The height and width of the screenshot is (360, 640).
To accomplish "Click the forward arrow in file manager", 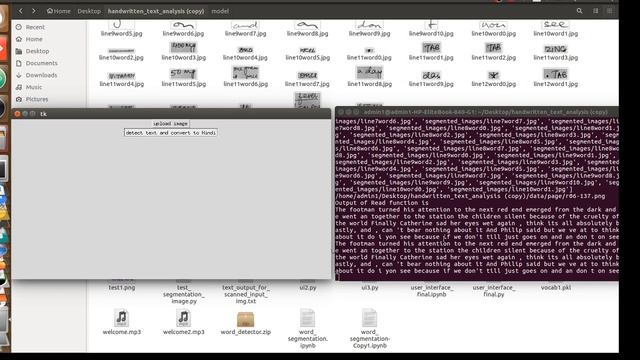I will click(x=33, y=11).
